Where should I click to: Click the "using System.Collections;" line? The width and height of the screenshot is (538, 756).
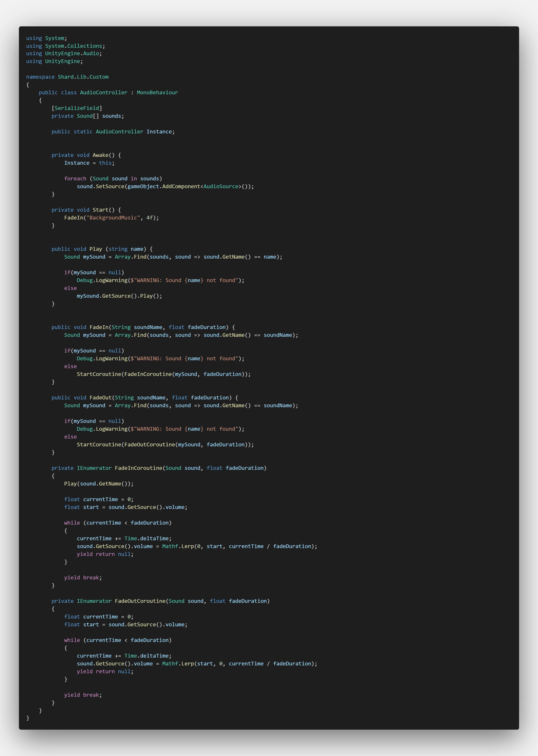click(x=65, y=46)
